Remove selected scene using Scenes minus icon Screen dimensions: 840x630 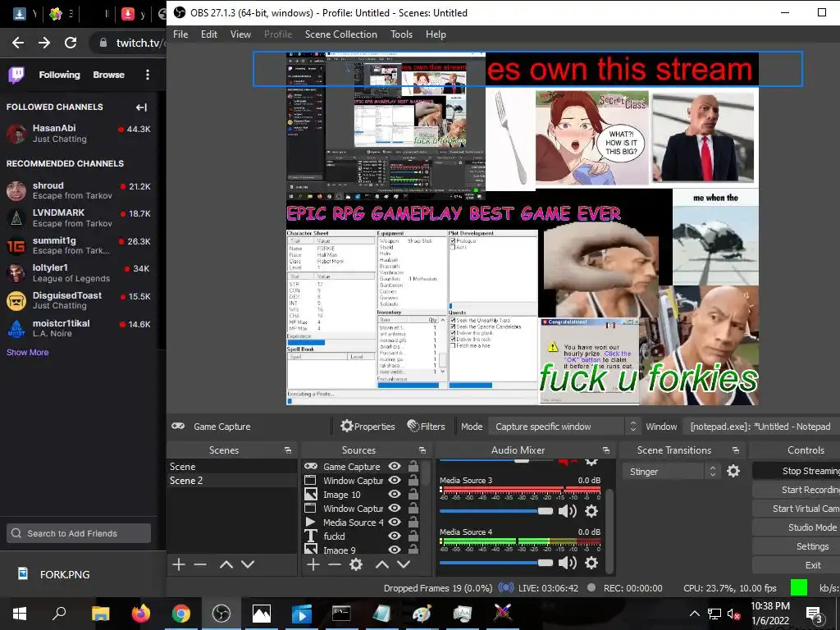[x=200, y=564]
